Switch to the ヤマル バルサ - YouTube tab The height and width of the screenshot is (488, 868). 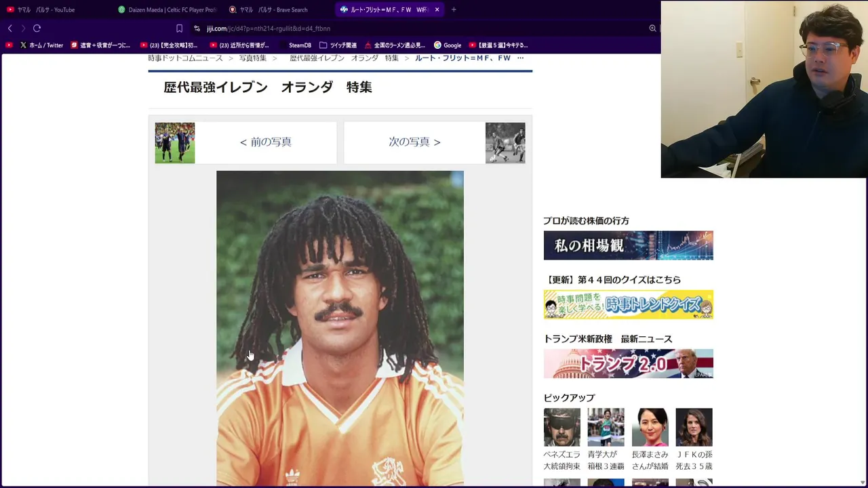47,9
